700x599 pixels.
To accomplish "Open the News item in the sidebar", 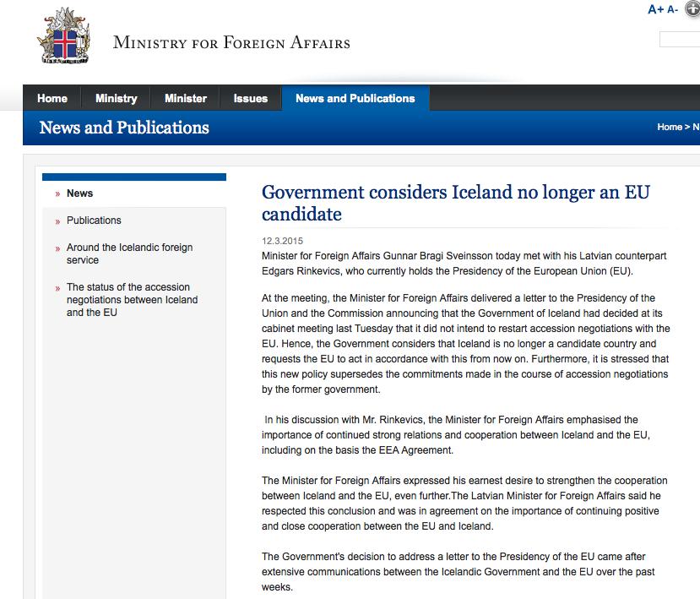I will tap(80, 193).
